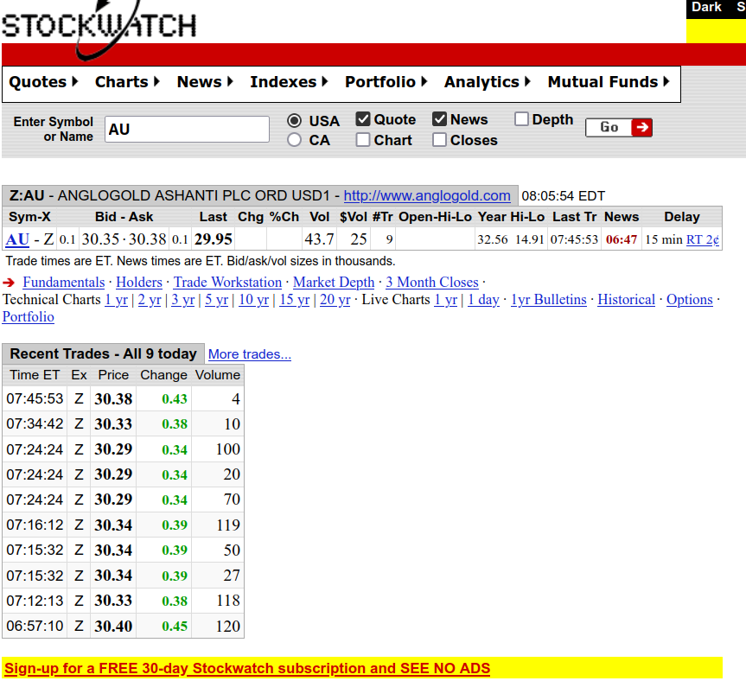Screen dimensions: 746x700
Task: Enable the Depth checkbox
Action: click(521, 119)
